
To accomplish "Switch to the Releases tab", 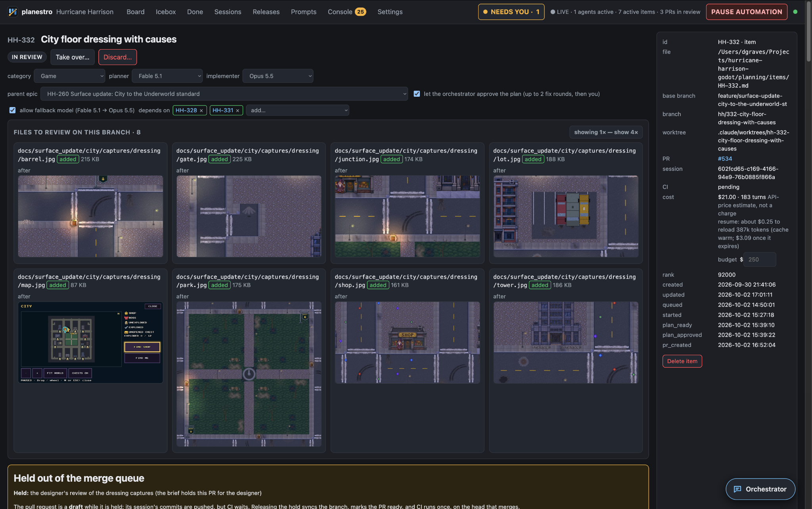I will pyautogui.click(x=266, y=12).
